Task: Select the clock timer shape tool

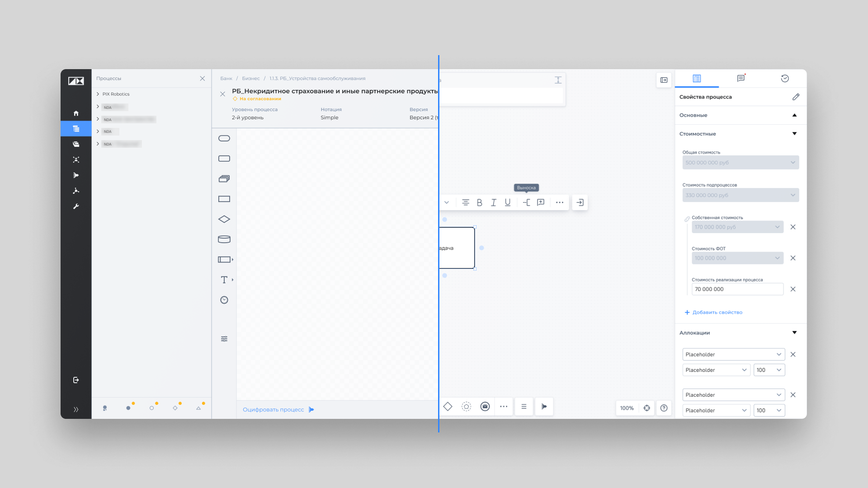Action: pos(224,300)
